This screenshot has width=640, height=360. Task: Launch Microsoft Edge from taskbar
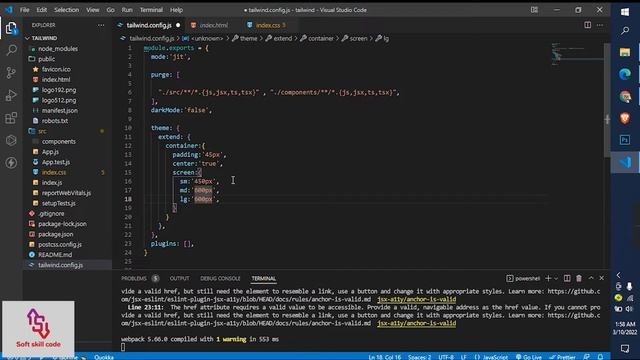[625, 74]
